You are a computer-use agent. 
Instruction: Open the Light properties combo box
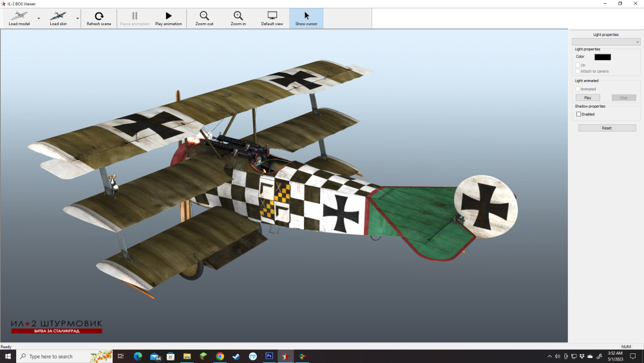click(x=606, y=42)
